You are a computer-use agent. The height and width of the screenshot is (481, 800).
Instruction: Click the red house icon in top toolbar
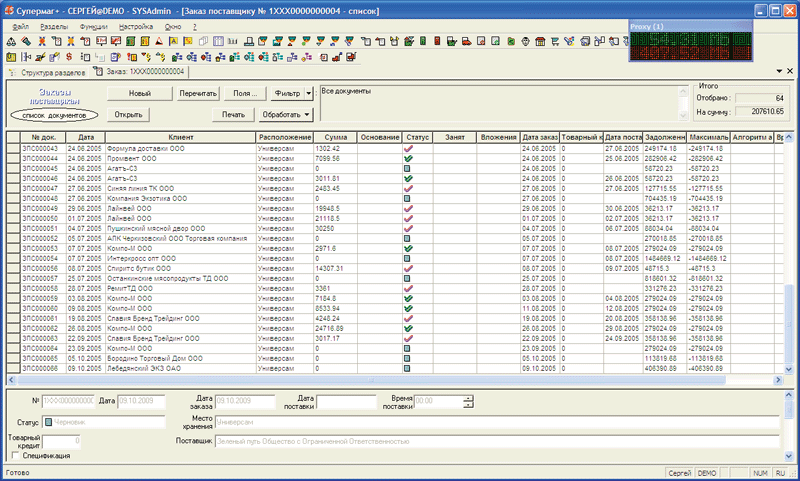[539, 41]
